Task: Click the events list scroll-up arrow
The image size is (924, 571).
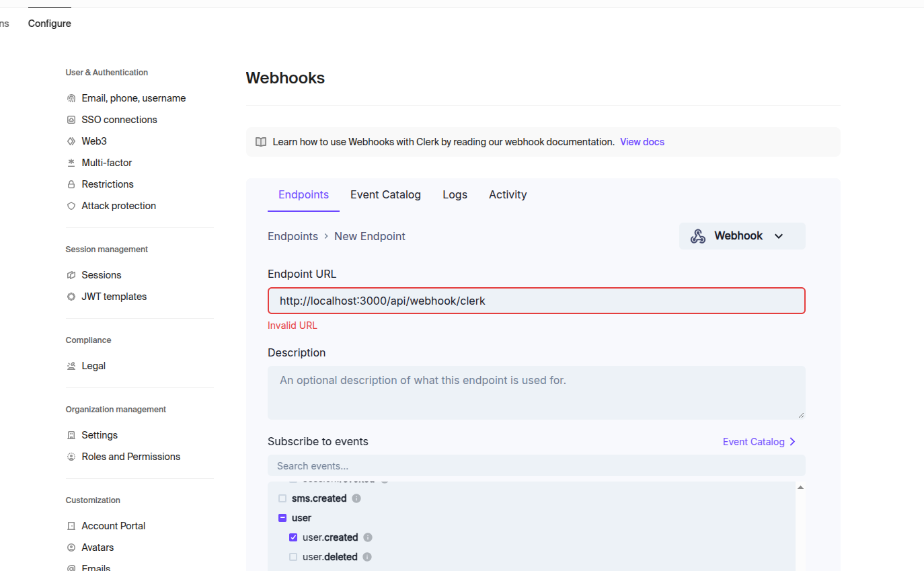Action: pyautogui.click(x=800, y=487)
